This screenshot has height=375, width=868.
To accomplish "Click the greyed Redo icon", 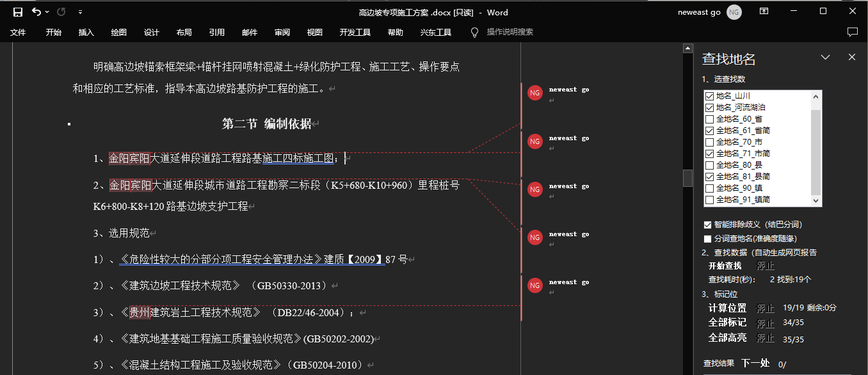I will click(x=61, y=12).
